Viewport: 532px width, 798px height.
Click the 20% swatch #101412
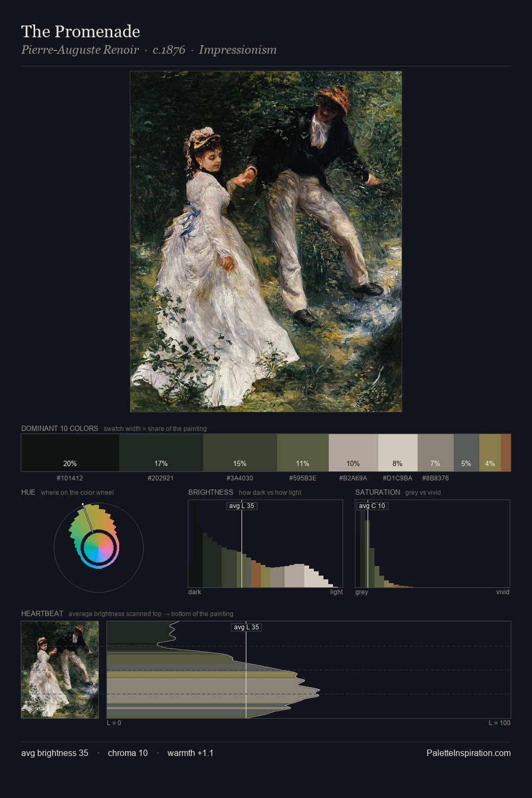pyautogui.click(x=70, y=453)
